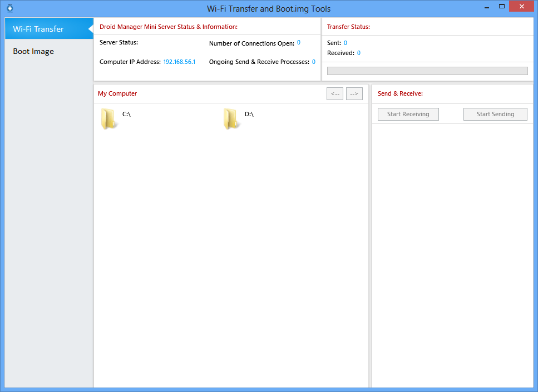Click the My Computer panel label

[117, 93]
